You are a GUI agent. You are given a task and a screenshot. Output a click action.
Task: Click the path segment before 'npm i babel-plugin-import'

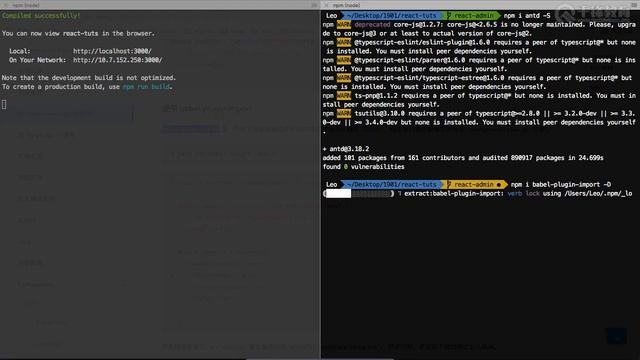coord(391,184)
